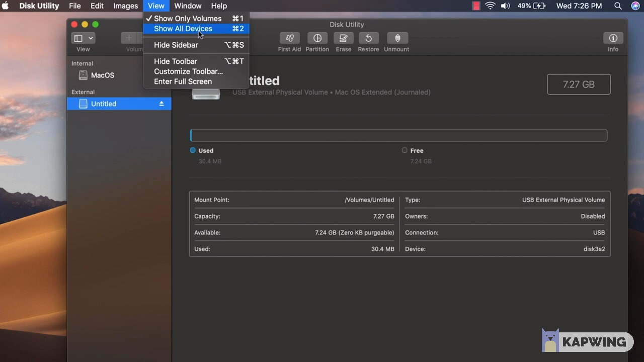Select Hide Toolbar from the View menu
Viewport: 644px width, 362px height.
pos(196,61)
